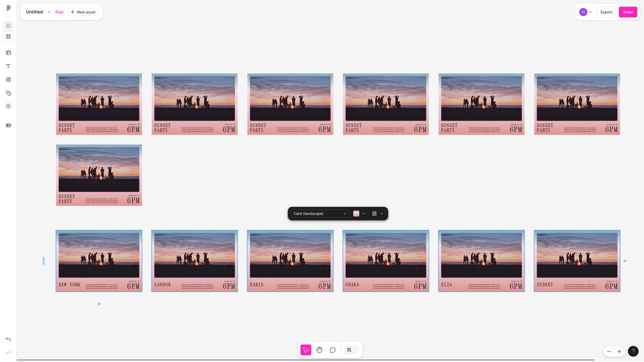Click the Untitled file name
Screen dimensions: 644x362
coord(34,12)
